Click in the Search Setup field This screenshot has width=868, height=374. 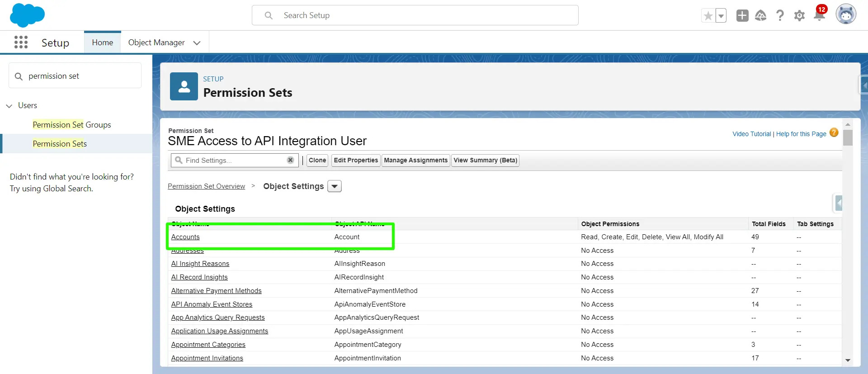click(415, 15)
